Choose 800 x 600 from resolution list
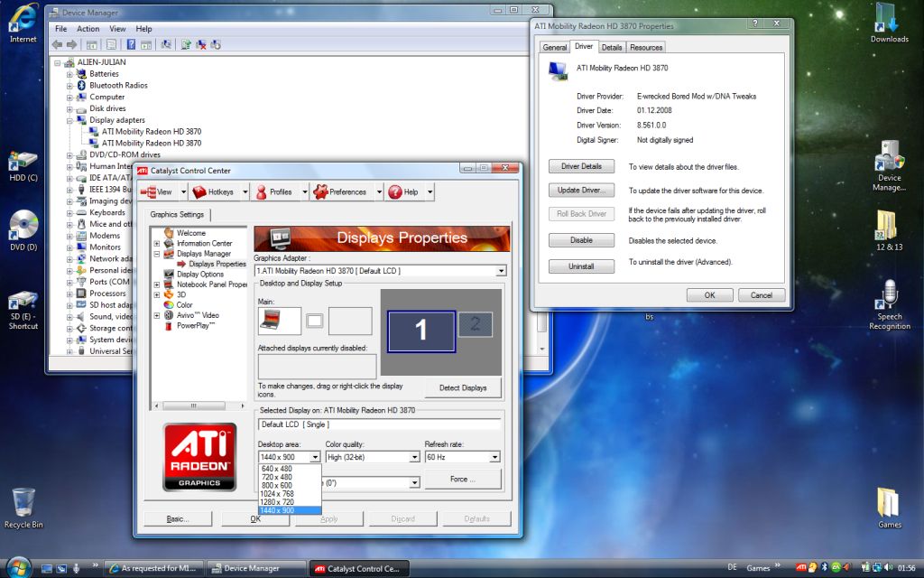924x578 pixels. pos(290,485)
